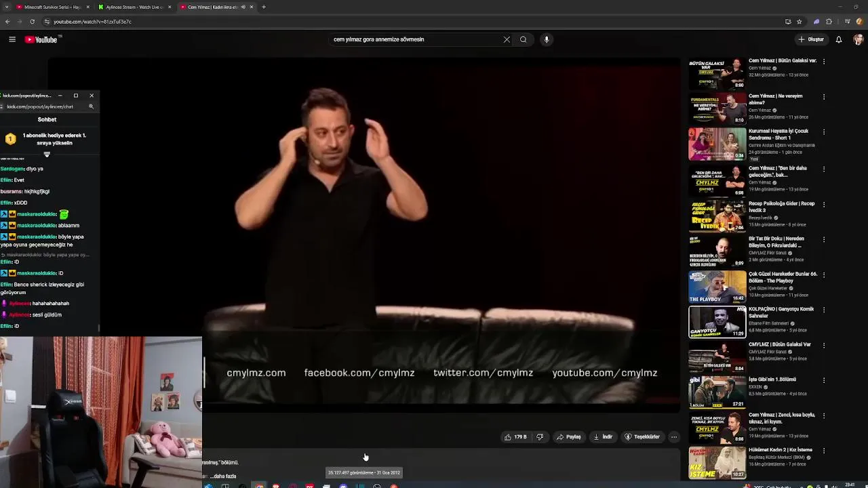Start voice search with microphone icon
The height and width of the screenshot is (488, 868).
tap(547, 39)
